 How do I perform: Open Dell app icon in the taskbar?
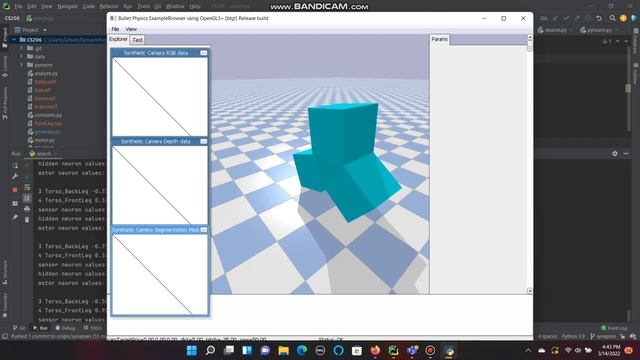[x=320, y=350]
